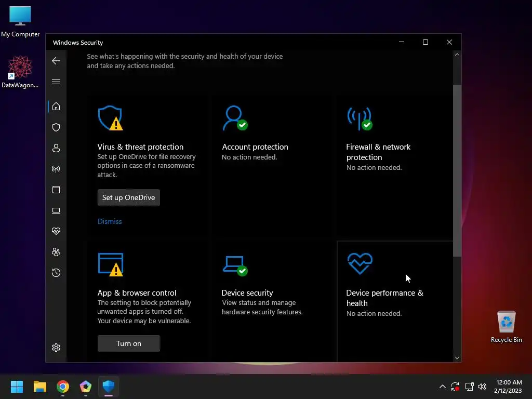Image resolution: width=532 pixels, height=399 pixels.
Task: Click the Firewall & network protection tile icon
Action: tap(360, 119)
